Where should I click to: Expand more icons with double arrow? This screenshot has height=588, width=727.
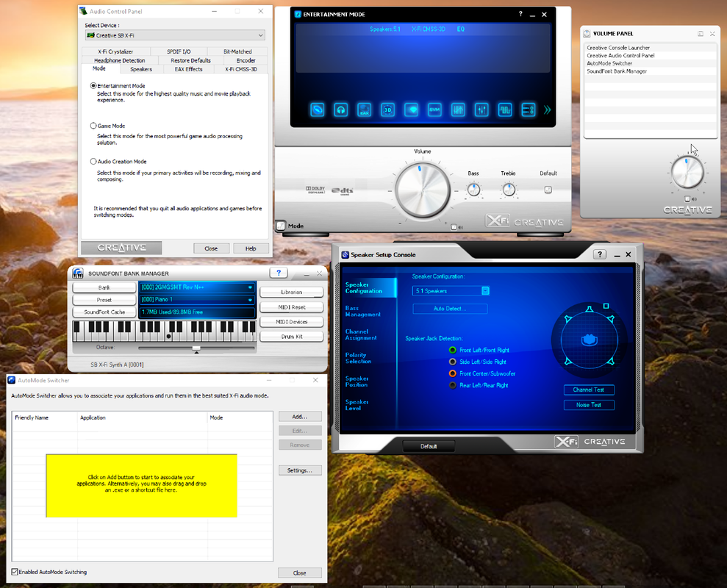(x=547, y=110)
